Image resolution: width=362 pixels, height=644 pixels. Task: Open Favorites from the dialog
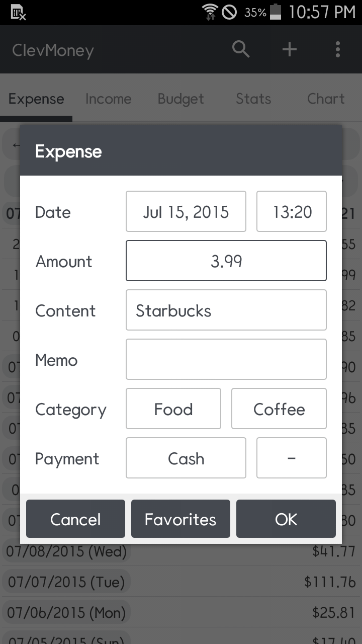coord(180,519)
